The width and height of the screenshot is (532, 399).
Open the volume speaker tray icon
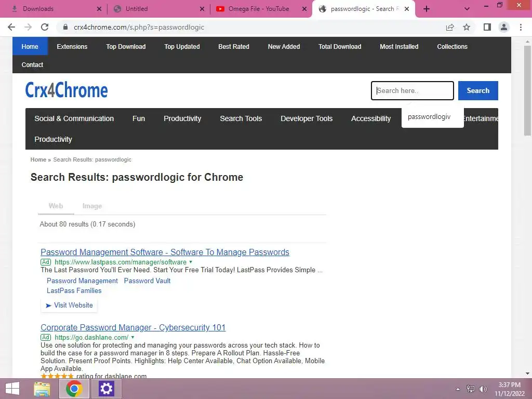click(x=483, y=389)
